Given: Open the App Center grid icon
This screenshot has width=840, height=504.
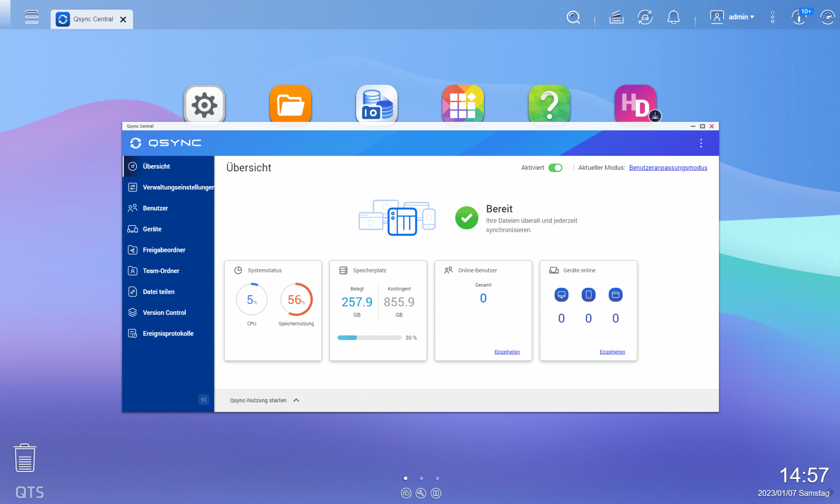Looking at the screenshot, I should click(x=463, y=105).
